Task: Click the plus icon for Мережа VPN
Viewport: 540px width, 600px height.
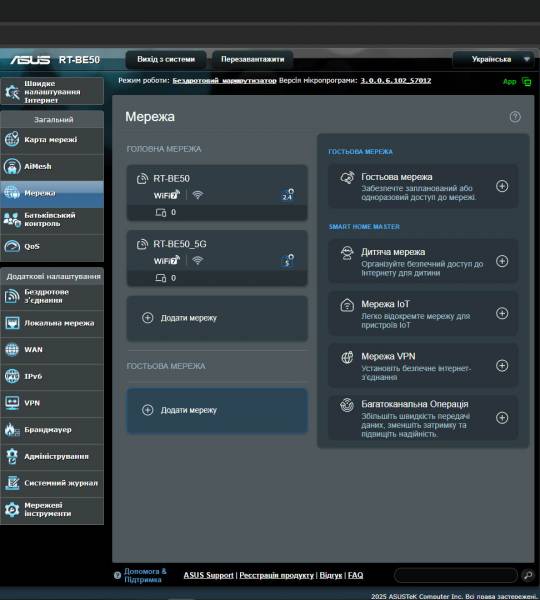Action: (502, 365)
